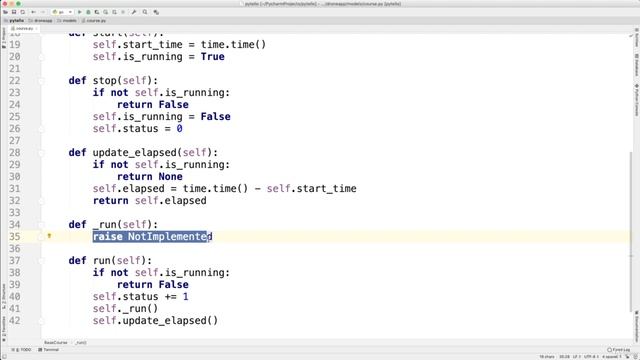Viewport: 640px width, 360px height.
Task: Click the toolbar icon after the magnifier
Action: (156, 12)
